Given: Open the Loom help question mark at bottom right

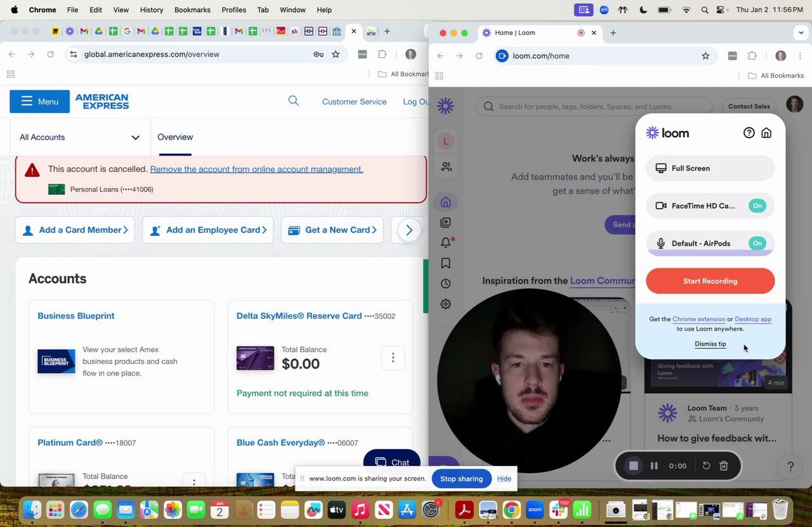Looking at the screenshot, I should [790, 467].
